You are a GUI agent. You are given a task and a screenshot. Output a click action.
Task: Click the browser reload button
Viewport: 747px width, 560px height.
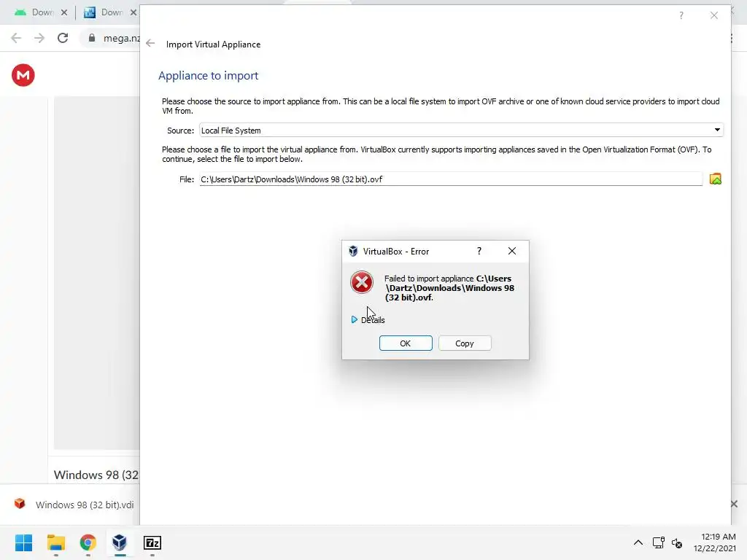[x=63, y=38]
